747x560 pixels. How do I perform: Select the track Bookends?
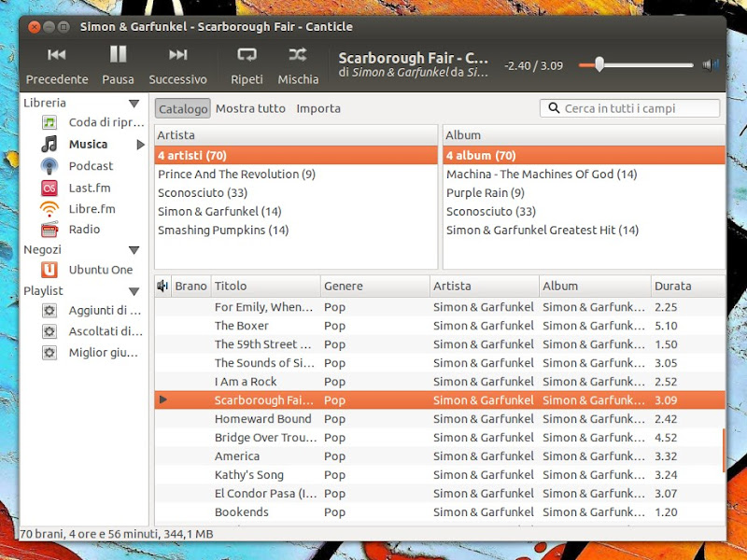click(440, 511)
